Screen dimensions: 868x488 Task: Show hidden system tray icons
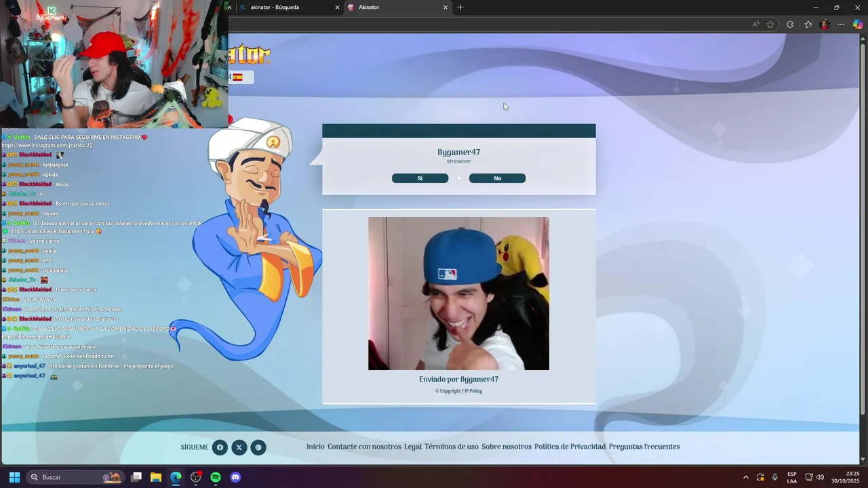(x=746, y=477)
